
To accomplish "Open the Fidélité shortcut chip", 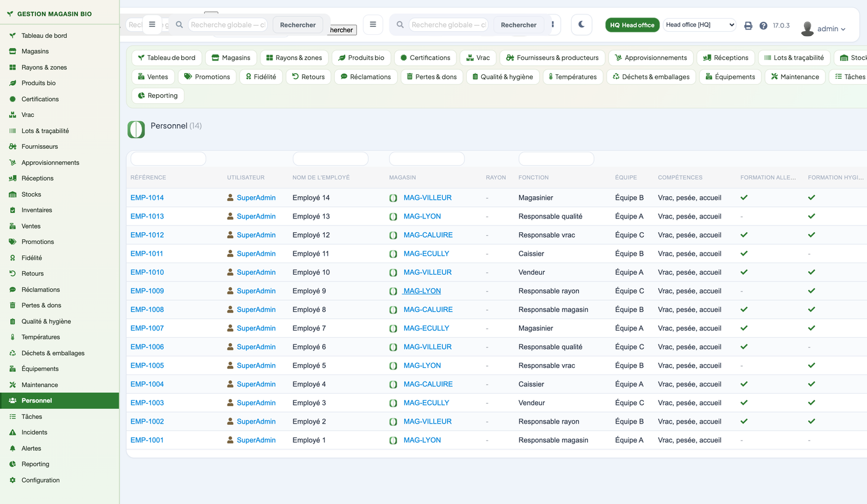I will point(261,77).
